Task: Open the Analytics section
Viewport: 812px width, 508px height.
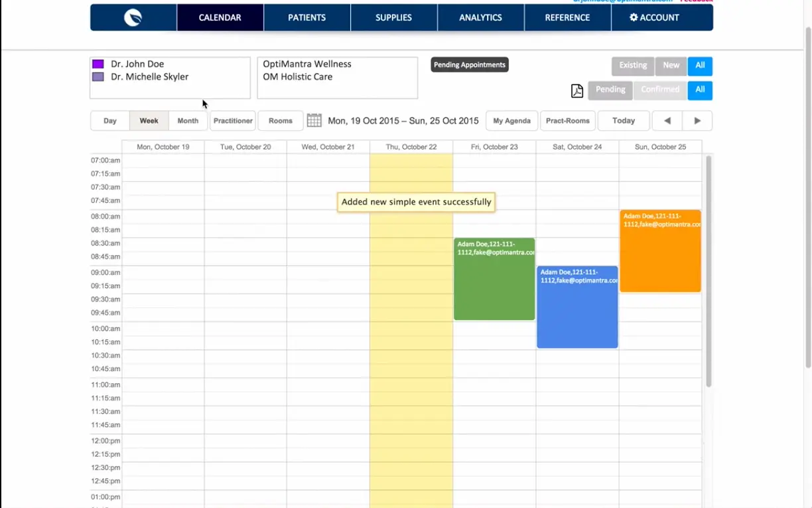Action: pos(480,17)
